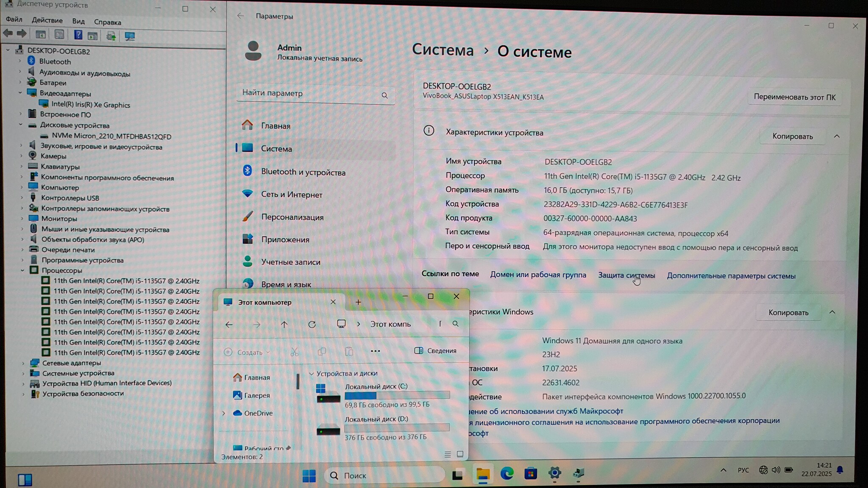Open Дополнительные параметры системы link
The width and height of the screenshot is (868, 488).
[x=731, y=276]
